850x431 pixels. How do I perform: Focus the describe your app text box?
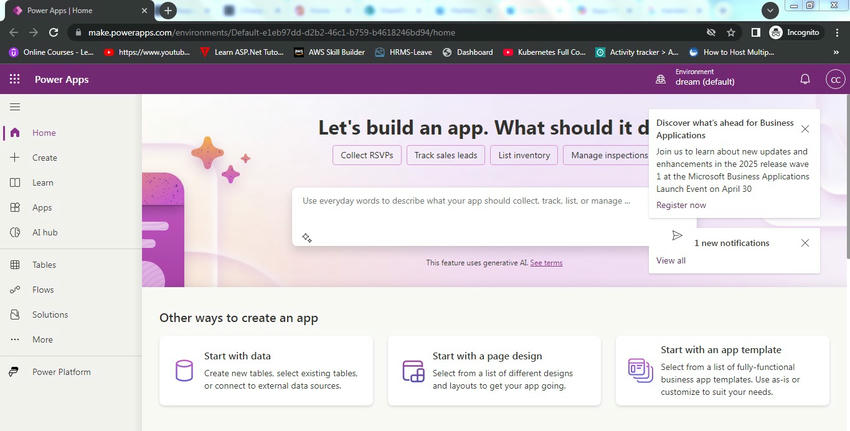pos(471,216)
